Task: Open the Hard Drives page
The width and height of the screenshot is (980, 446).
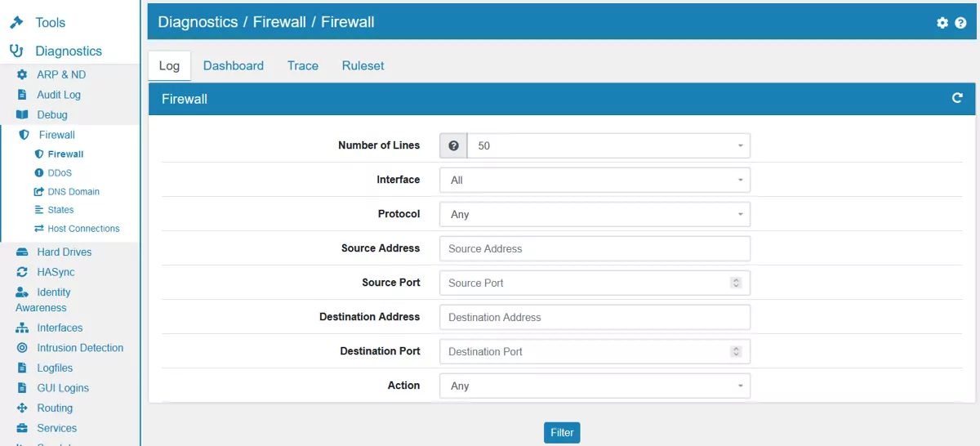Action: pyautogui.click(x=65, y=252)
